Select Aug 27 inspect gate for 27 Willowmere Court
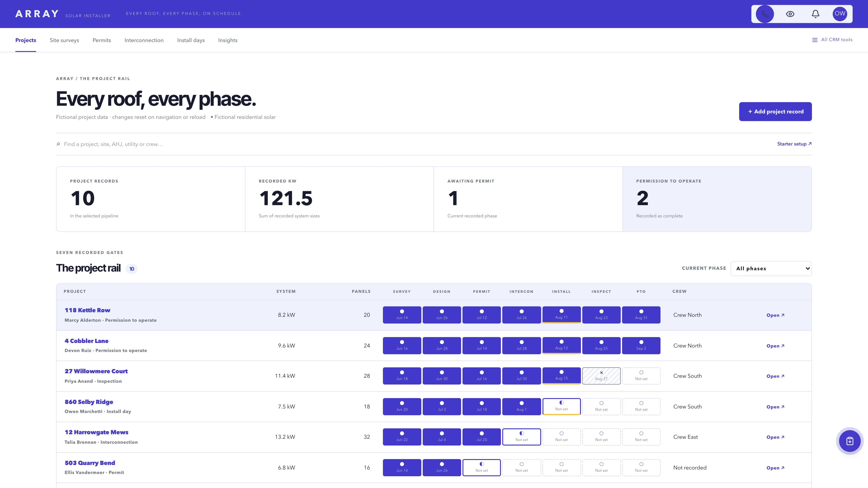The image size is (868, 488). tap(601, 376)
